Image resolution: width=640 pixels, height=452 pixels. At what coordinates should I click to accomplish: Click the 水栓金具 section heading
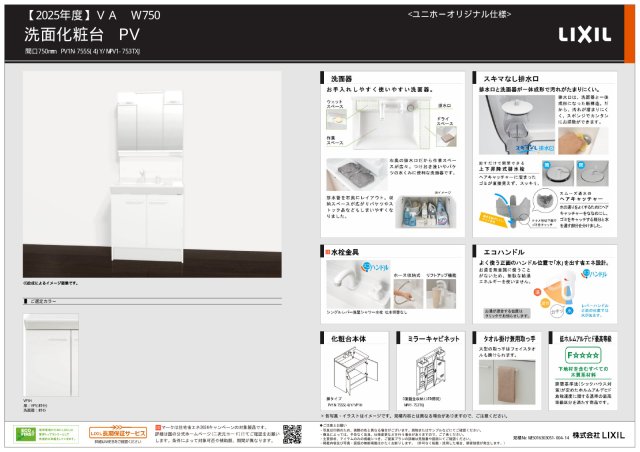click(344, 252)
